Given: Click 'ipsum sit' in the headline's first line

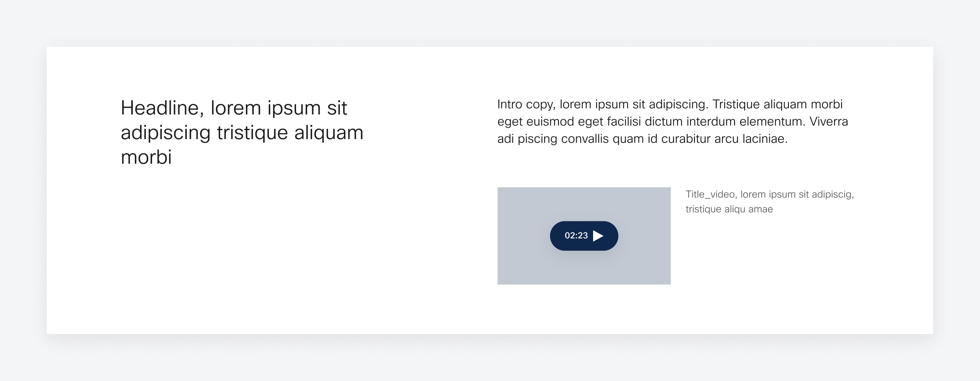Looking at the screenshot, I should 307,108.
